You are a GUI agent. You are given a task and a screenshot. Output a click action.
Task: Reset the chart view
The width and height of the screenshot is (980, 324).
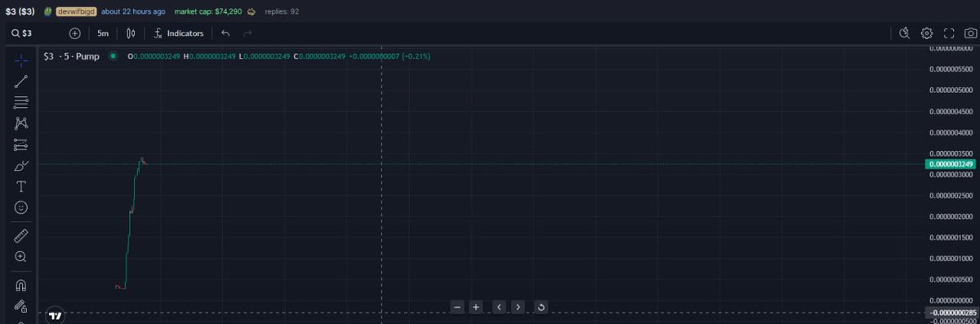(x=541, y=307)
